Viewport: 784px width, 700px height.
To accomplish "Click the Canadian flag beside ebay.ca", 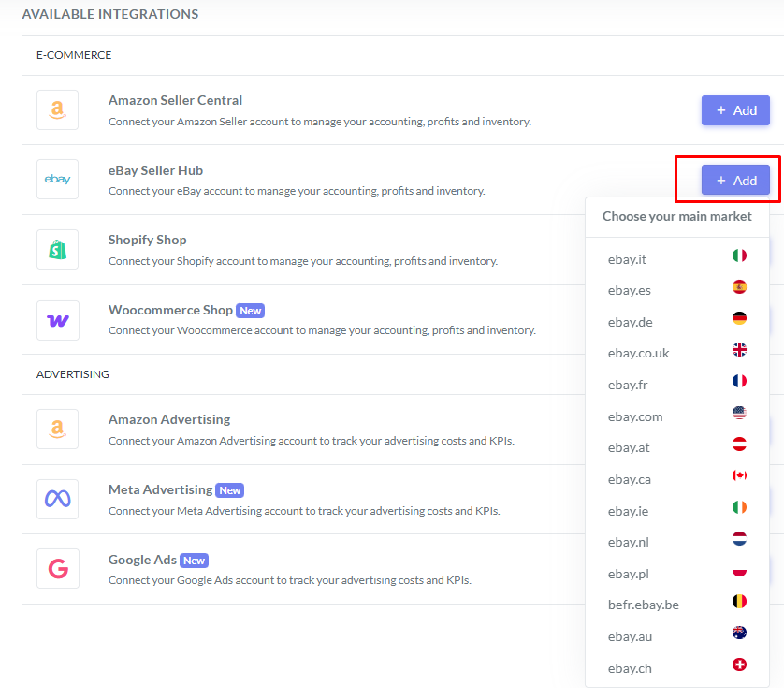I will (739, 476).
